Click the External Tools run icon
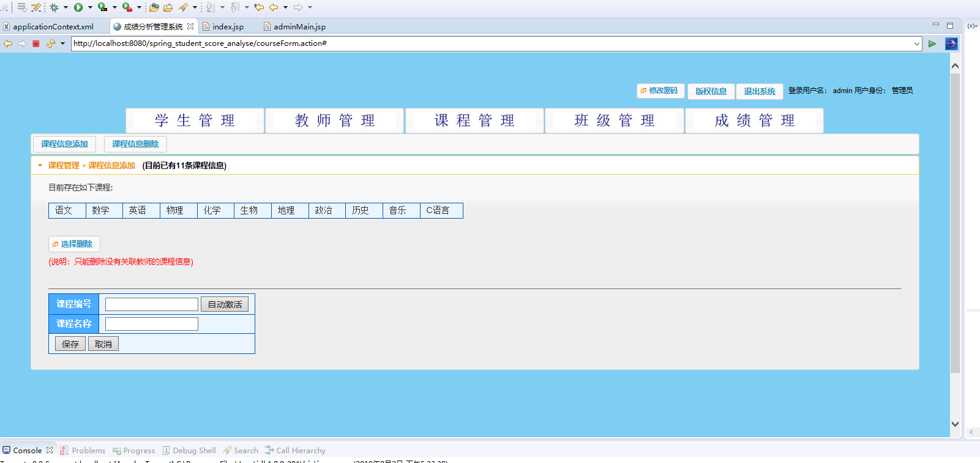Viewport: 980px width, 463px height. [127, 7]
